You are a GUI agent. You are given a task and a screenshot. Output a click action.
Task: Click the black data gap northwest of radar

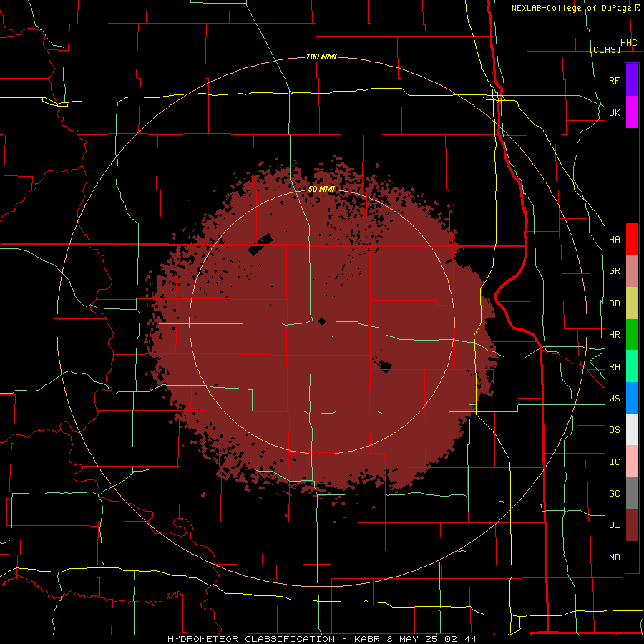pos(260,245)
